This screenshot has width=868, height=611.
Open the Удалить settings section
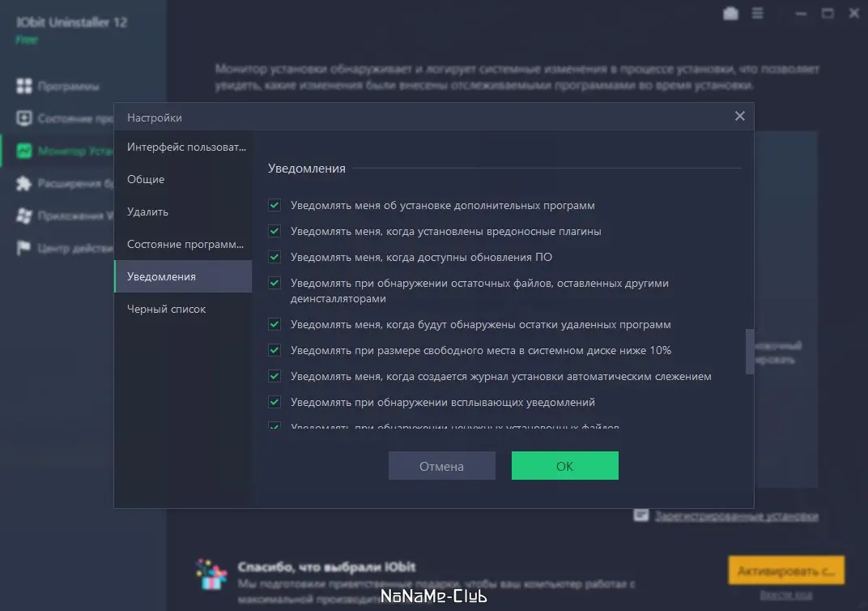coord(183,211)
